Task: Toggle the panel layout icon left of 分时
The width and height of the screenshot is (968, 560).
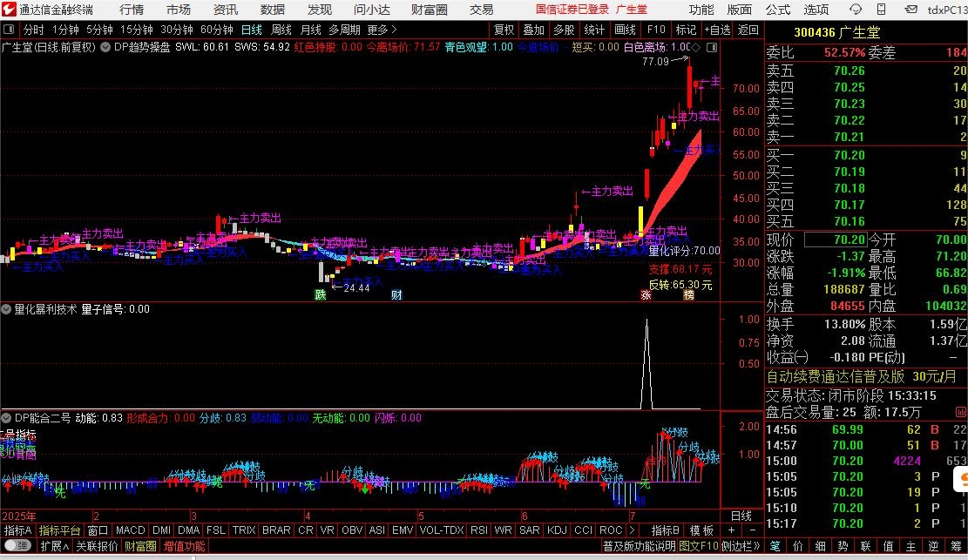Action: pyautogui.click(x=9, y=30)
